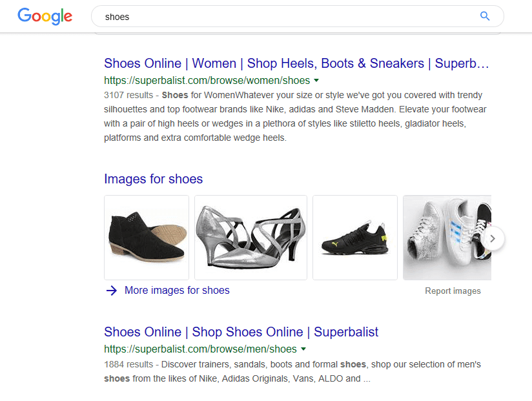Image resolution: width=532 pixels, height=401 pixels.
Task: Open the superbalist.com/browse/men/shoes URL
Action: pos(201,349)
